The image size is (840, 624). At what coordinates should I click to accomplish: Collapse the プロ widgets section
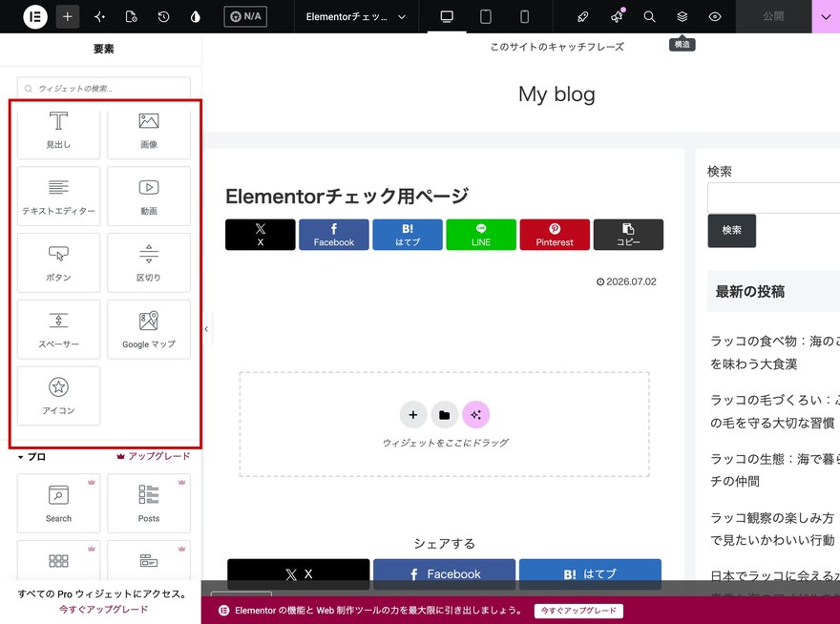click(31, 457)
